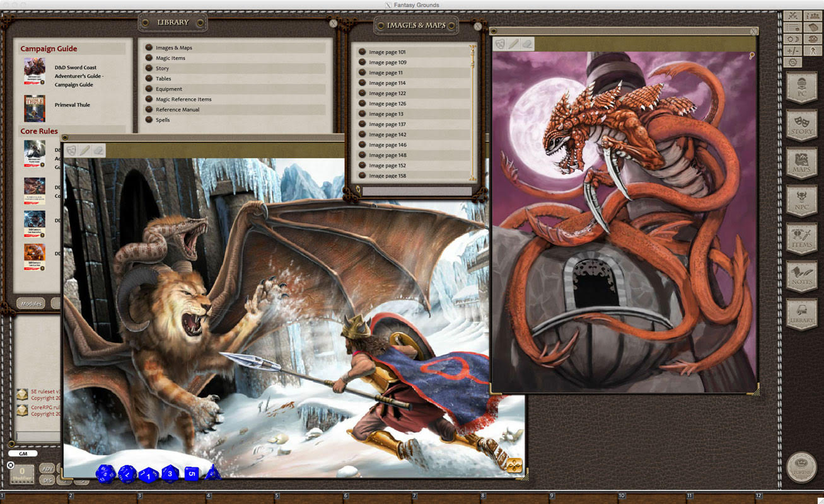824x504 pixels.
Task: Pick up the blue d12 die
Action: [x=127, y=474]
